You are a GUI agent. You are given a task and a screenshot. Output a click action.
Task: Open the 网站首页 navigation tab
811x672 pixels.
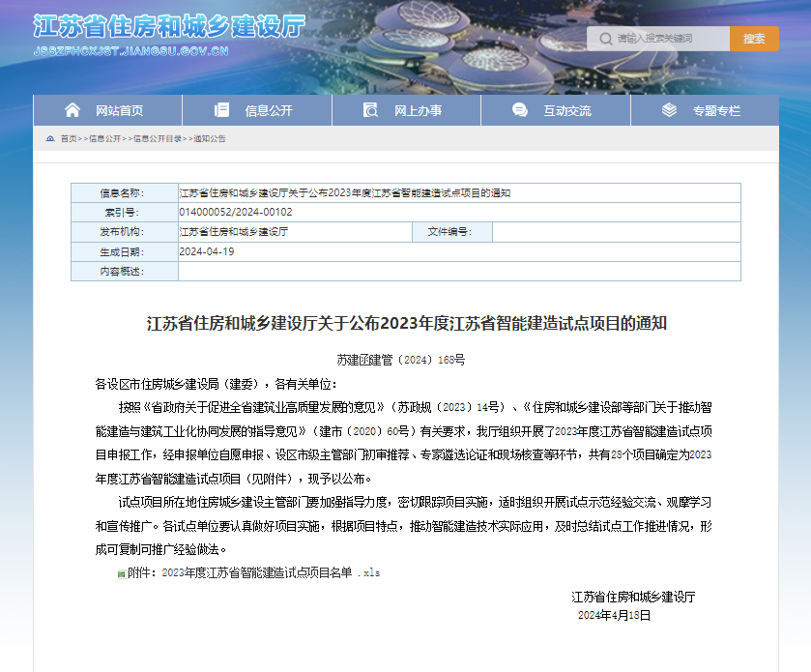point(119,110)
